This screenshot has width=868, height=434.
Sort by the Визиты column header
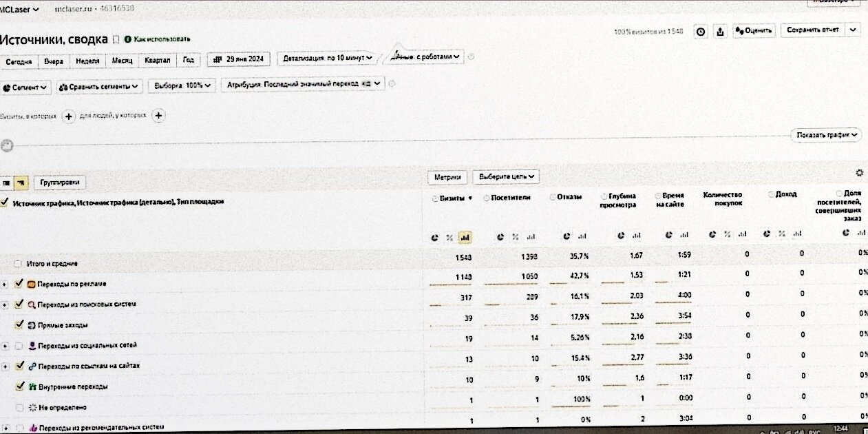click(452, 198)
